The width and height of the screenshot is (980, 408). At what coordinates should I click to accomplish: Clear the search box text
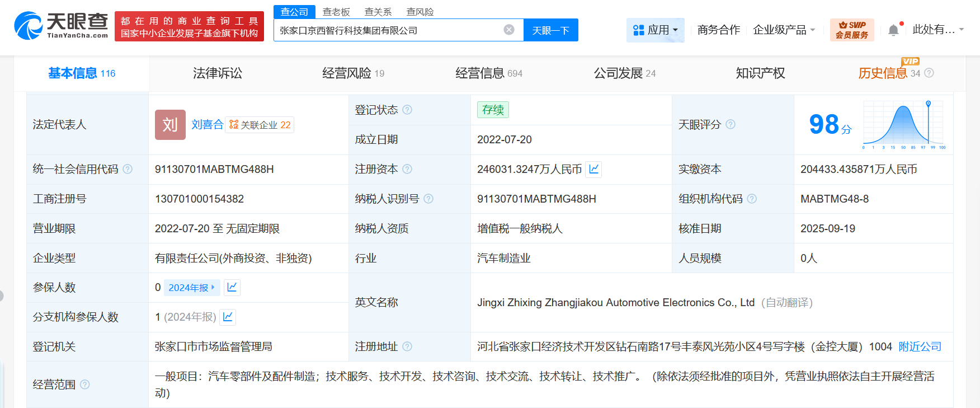[508, 30]
